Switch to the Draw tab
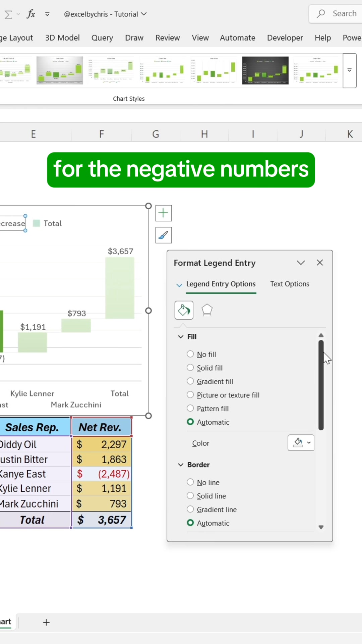Image resolution: width=362 pixels, height=644 pixels. [x=134, y=38]
